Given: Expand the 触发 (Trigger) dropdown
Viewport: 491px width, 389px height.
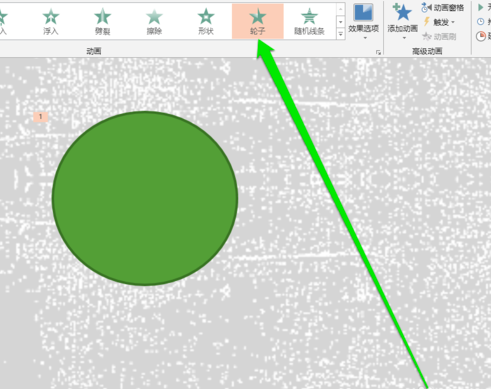Looking at the screenshot, I should [x=439, y=22].
